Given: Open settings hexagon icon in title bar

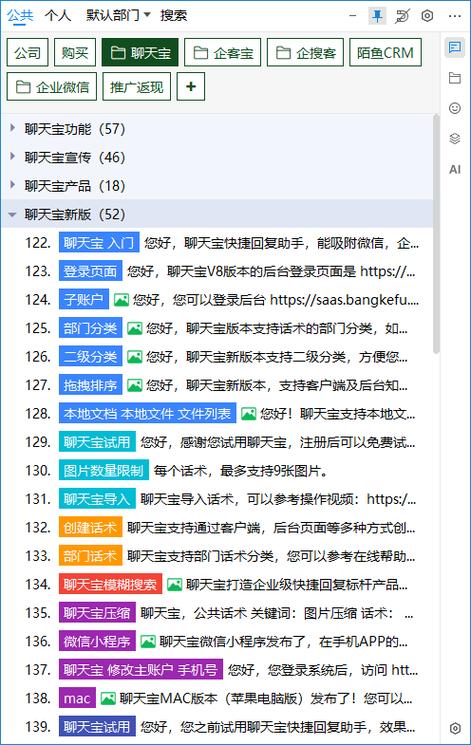Looking at the screenshot, I should pyautogui.click(x=427, y=16).
